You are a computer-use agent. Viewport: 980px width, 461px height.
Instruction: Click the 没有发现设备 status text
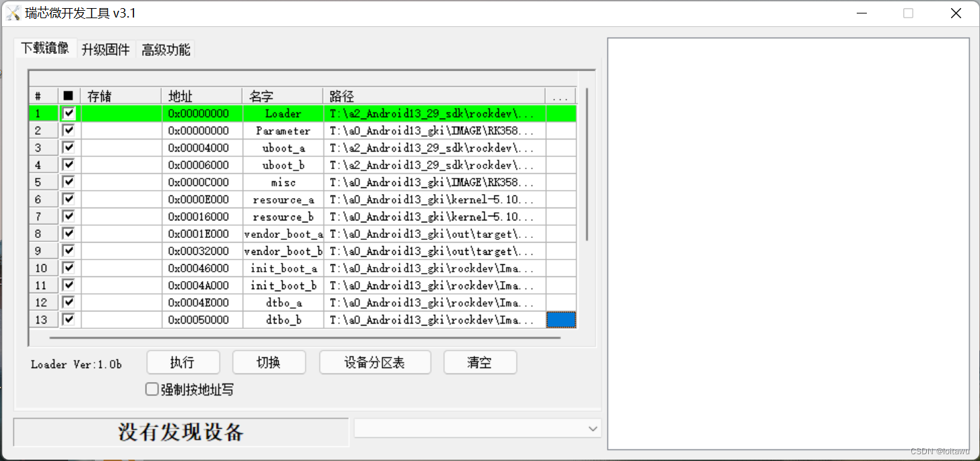click(181, 432)
